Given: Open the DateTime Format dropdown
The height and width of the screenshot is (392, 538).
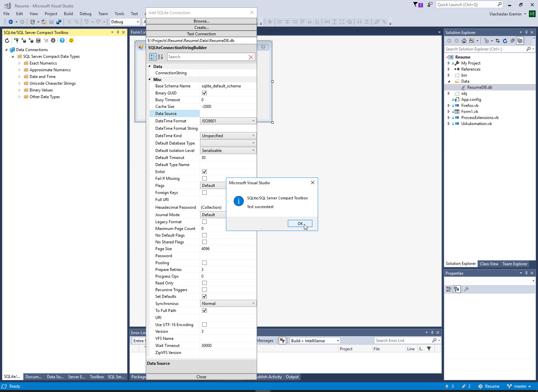Looking at the screenshot, I should [228, 121].
